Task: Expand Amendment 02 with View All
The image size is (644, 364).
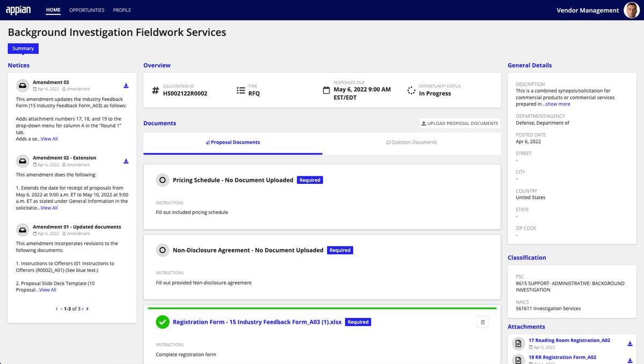Action: pos(49,208)
